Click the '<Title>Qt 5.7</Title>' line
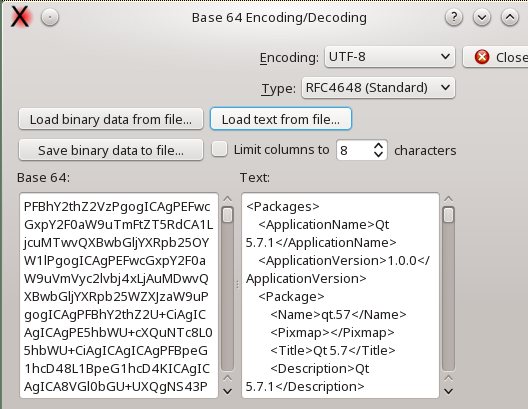The image size is (528, 409). 333,350
